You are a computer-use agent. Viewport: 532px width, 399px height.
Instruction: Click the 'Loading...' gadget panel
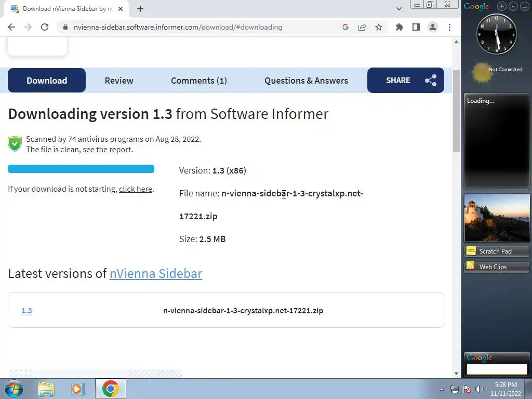coord(497,141)
